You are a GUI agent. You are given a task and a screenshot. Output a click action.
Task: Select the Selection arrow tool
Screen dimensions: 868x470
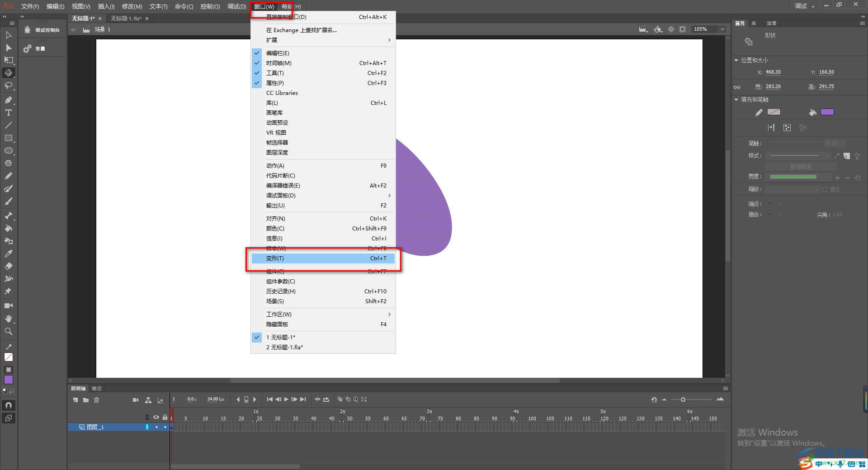tap(9, 35)
